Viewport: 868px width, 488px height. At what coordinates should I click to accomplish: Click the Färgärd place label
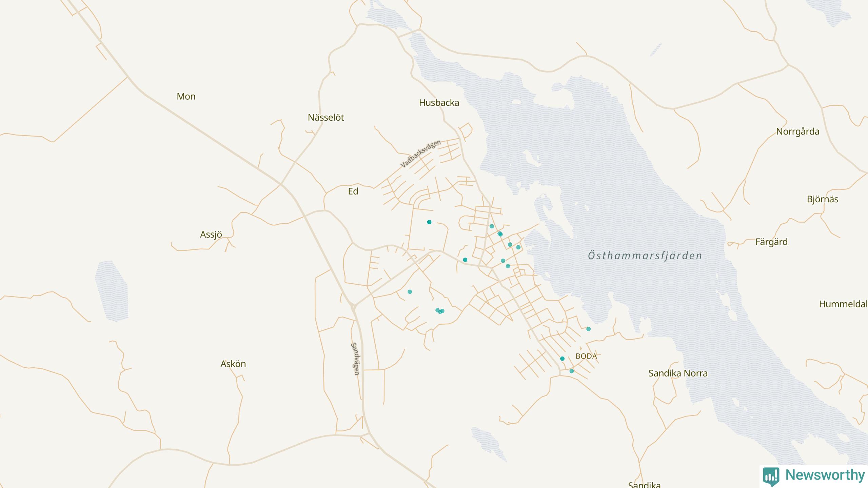pos(771,242)
